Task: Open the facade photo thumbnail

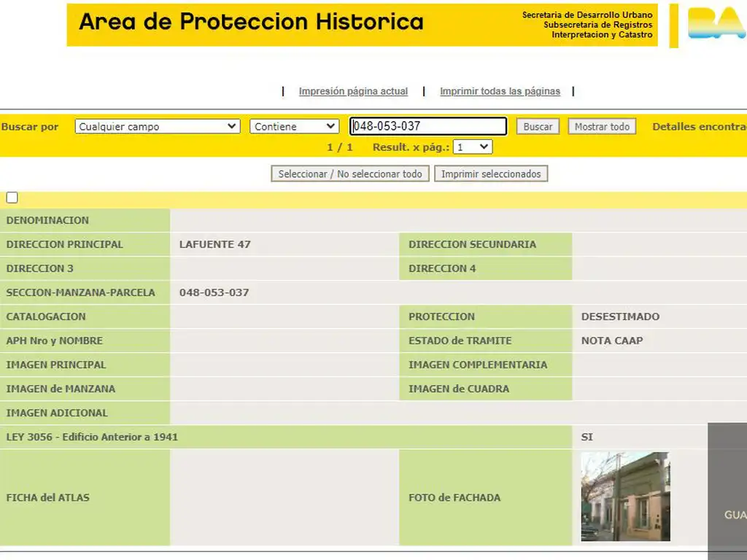Action: [x=625, y=497]
